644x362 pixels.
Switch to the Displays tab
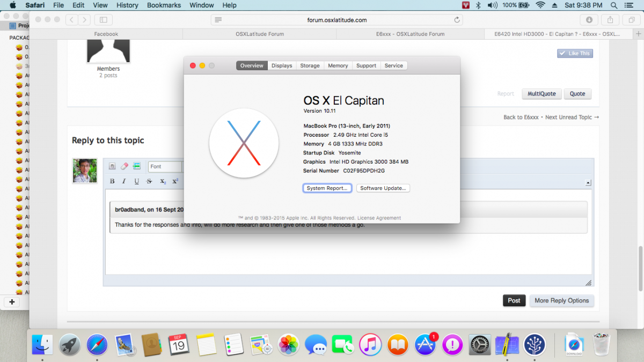[282, 65]
